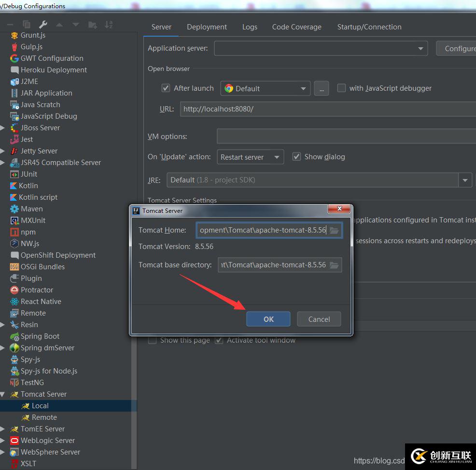
Task: Select the JavaScript Debug icon
Action: (14, 116)
